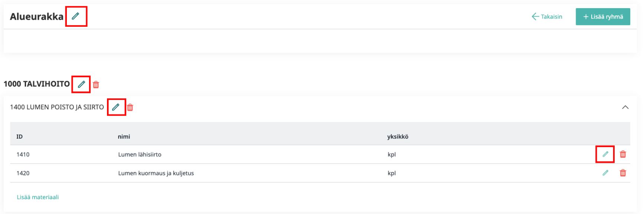
Task: Go back via the Takaisin link
Action: coord(547,17)
